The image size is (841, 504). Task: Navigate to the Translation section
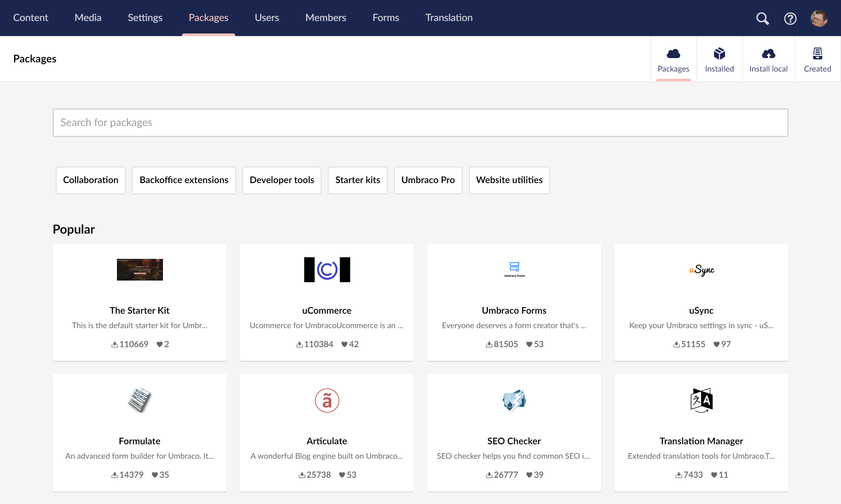449,17
